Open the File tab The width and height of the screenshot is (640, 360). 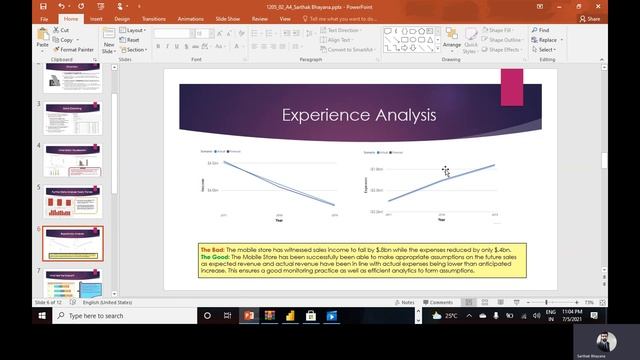pos(44,19)
